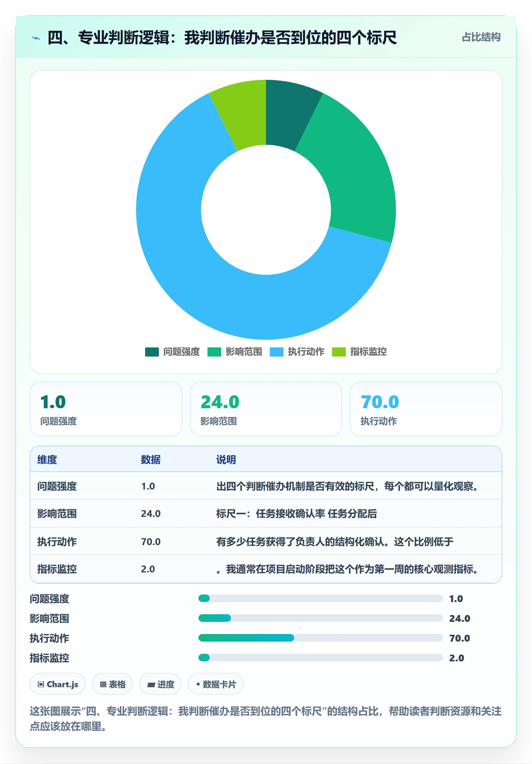Click the 影响范围 progress bar
The image size is (532, 764).
tap(320, 618)
